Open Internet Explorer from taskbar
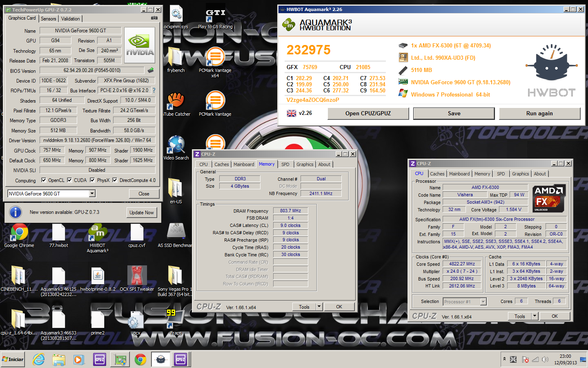This screenshot has height=368, width=588. (39, 359)
